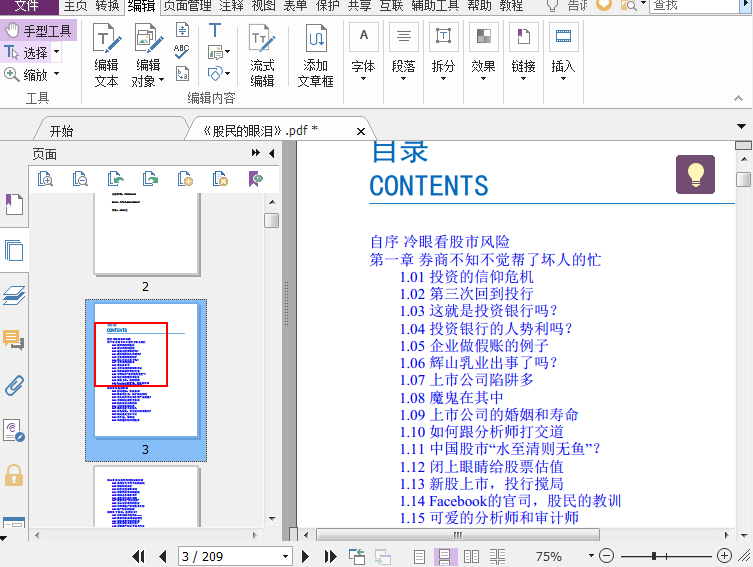This screenshot has height=567, width=753.
Task: Click the search (查找) input field
Action: tap(693, 6)
